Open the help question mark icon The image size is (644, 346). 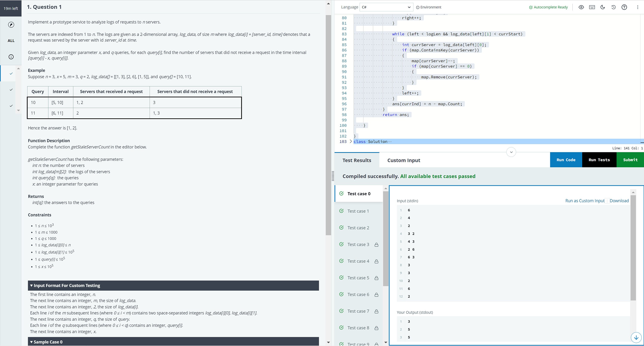point(624,7)
